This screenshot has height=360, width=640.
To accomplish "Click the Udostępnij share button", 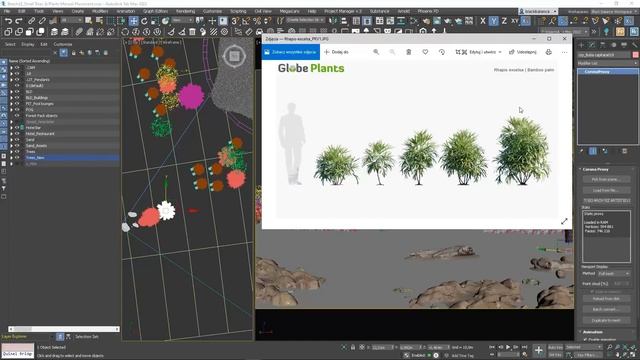I will [x=522, y=52].
